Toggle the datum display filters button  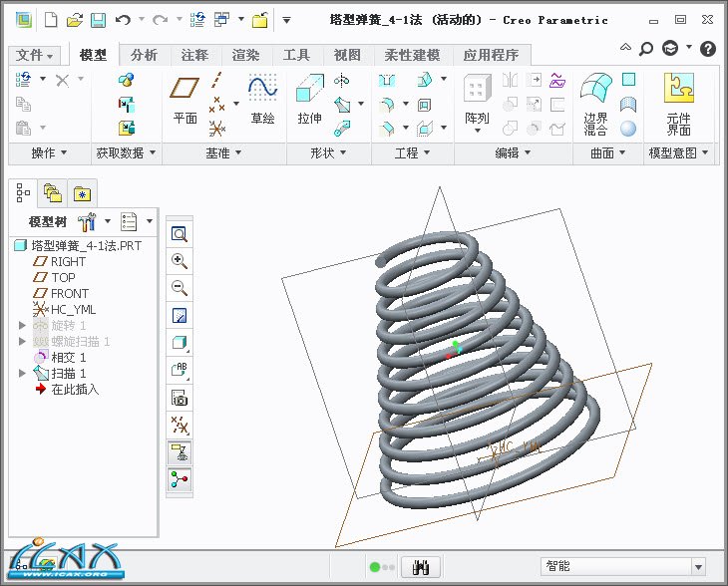click(180, 426)
